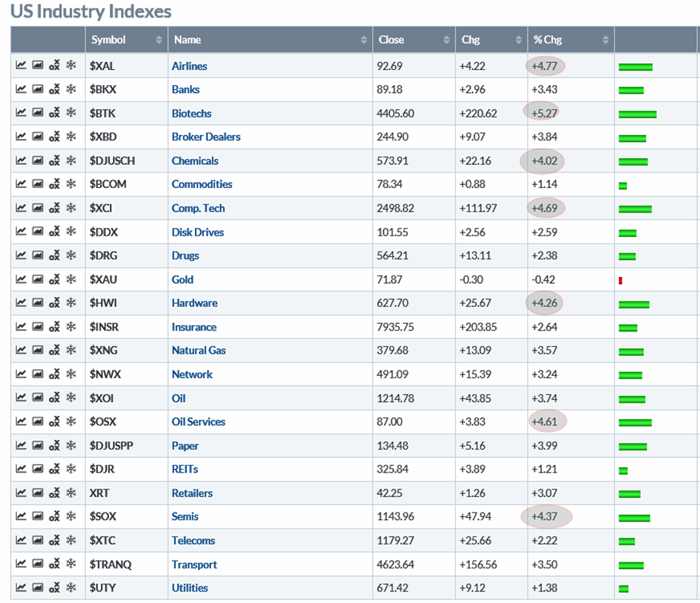Viewport: 700px width, 603px height.
Task: Click the gallery image icon for $BKX Banks
Action: [38, 89]
